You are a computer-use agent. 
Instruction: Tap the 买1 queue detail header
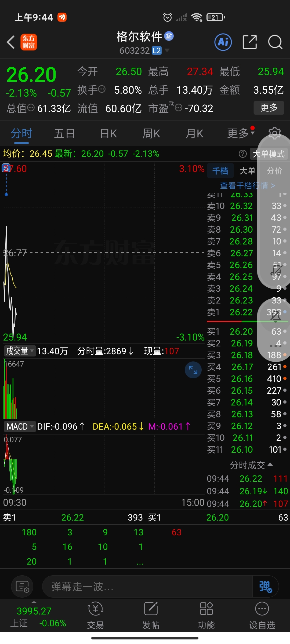[218, 517]
